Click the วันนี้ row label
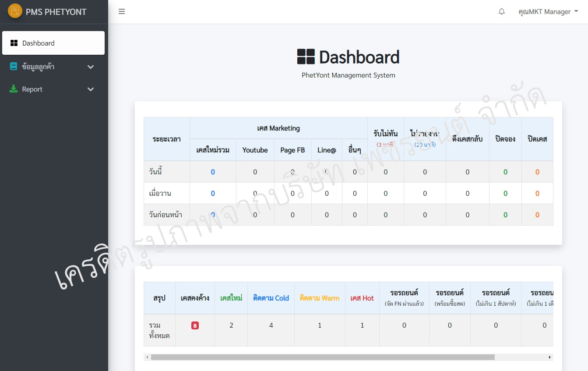588x371 pixels. click(x=156, y=172)
